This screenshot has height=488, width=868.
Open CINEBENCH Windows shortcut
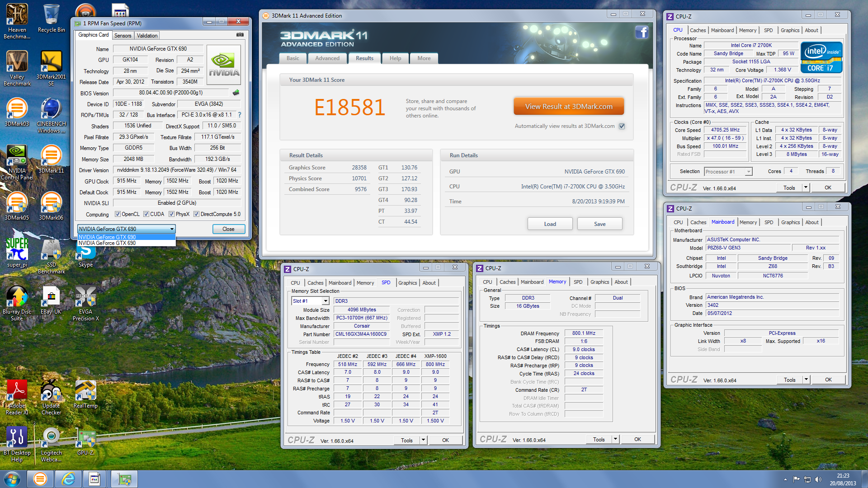click(x=51, y=115)
